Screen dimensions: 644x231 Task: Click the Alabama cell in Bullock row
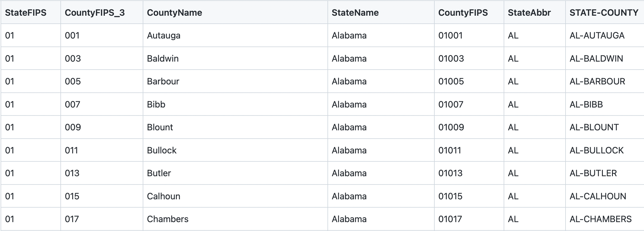349,150
